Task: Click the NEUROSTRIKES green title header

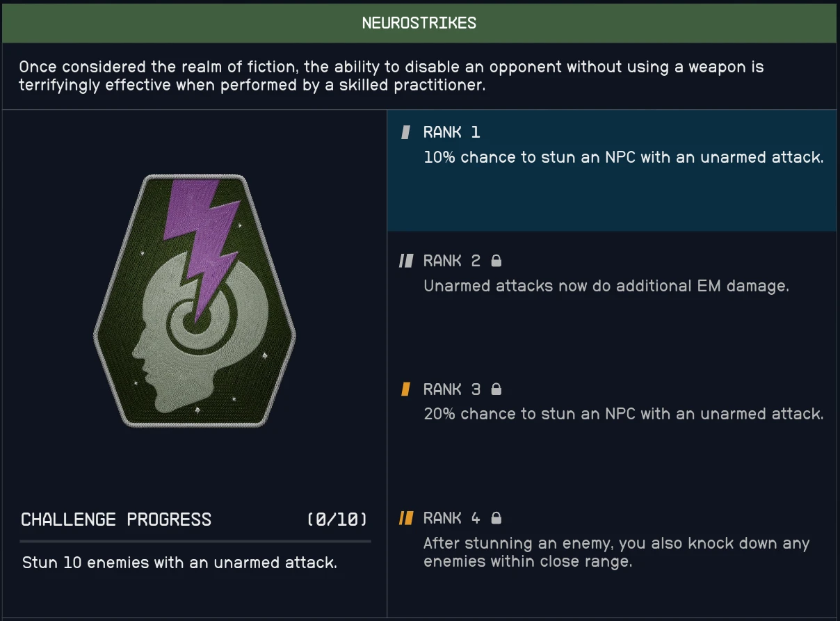Action: pyautogui.click(x=419, y=23)
